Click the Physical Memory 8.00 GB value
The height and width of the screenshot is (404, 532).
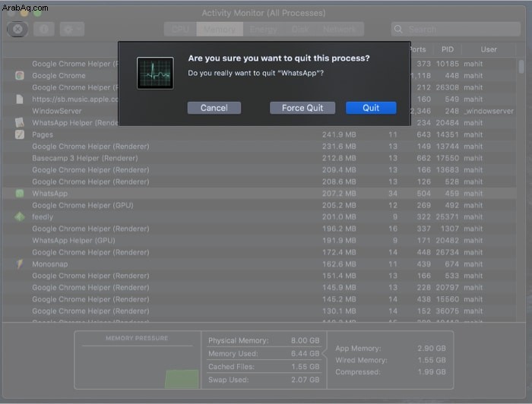pyautogui.click(x=305, y=340)
